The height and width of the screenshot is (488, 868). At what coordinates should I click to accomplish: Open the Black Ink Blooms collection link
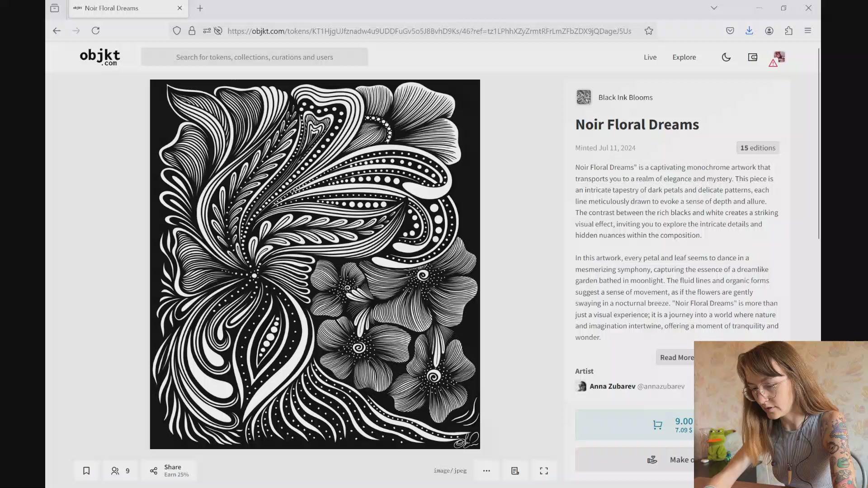click(x=625, y=97)
